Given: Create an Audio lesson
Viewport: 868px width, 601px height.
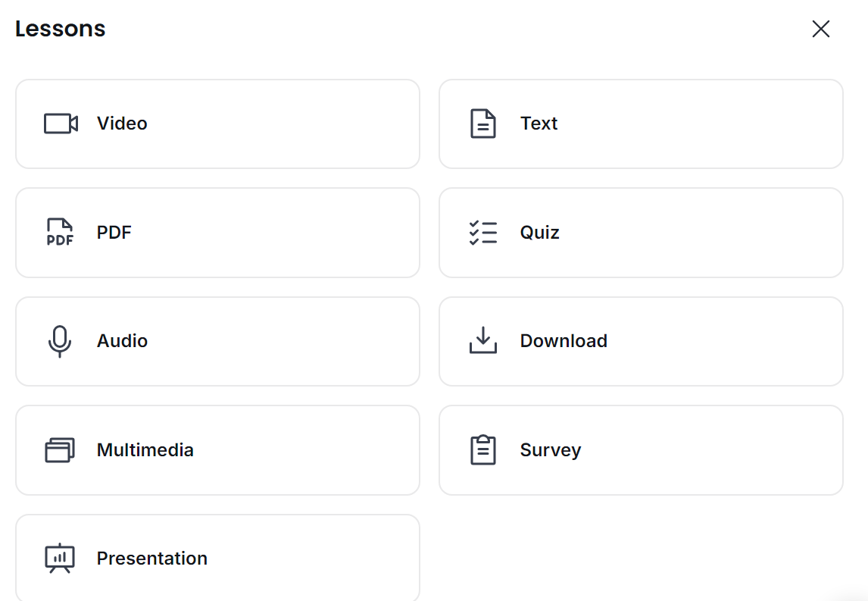Looking at the screenshot, I should [217, 340].
